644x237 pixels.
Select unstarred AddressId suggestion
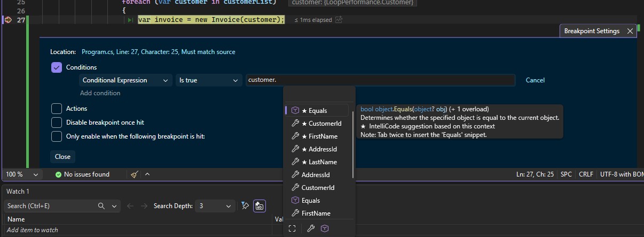(317, 175)
